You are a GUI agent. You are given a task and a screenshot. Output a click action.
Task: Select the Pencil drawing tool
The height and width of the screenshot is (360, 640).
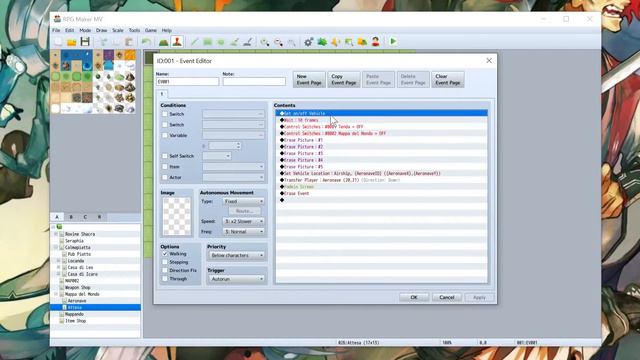tap(194, 42)
